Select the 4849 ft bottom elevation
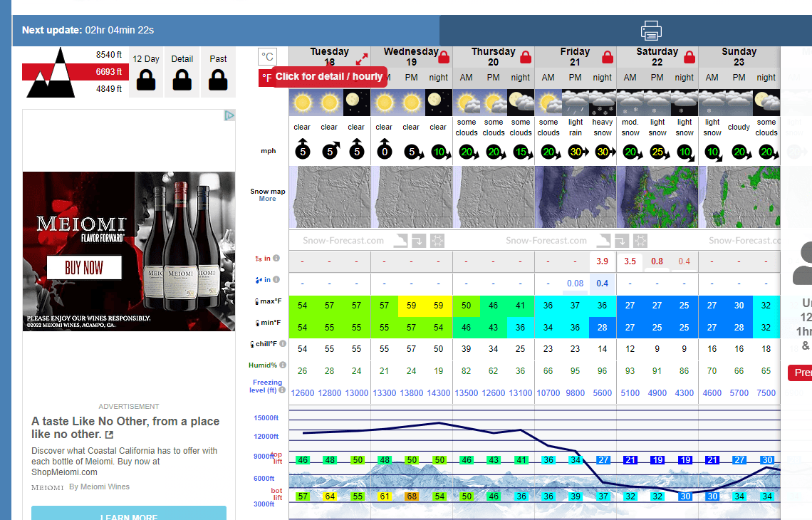This screenshot has width=812, height=520. coord(109,88)
